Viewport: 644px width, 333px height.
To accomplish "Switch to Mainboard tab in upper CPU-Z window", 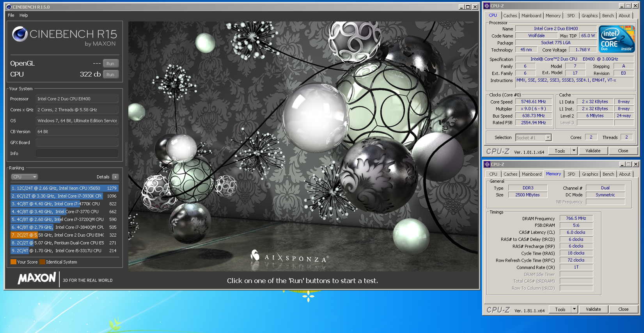I will pos(531,16).
